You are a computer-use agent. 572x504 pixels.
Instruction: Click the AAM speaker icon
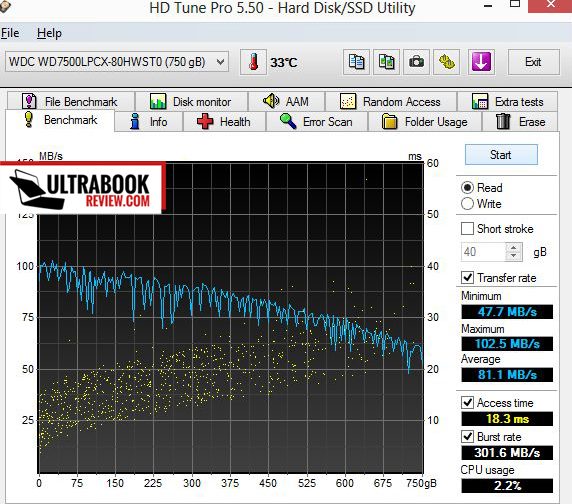coord(271,101)
